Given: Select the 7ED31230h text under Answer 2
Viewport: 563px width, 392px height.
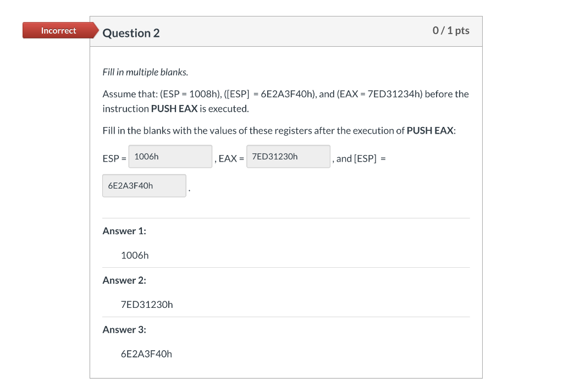Looking at the screenshot, I should pyautogui.click(x=147, y=304).
